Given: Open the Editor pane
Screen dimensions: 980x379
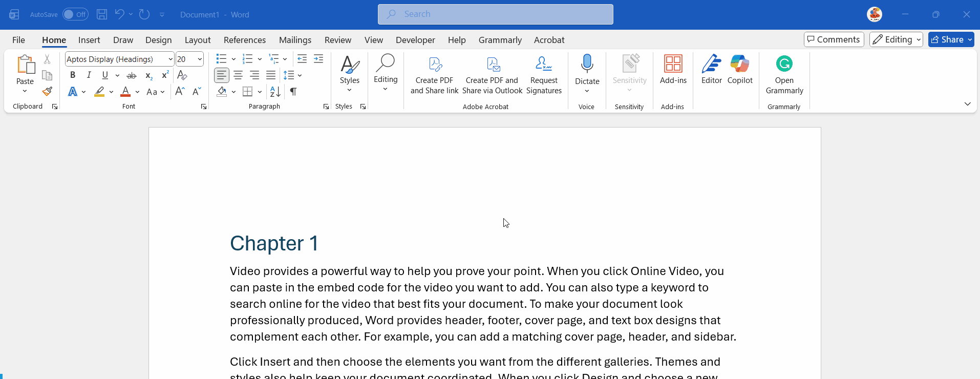Looking at the screenshot, I should click(x=712, y=69).
